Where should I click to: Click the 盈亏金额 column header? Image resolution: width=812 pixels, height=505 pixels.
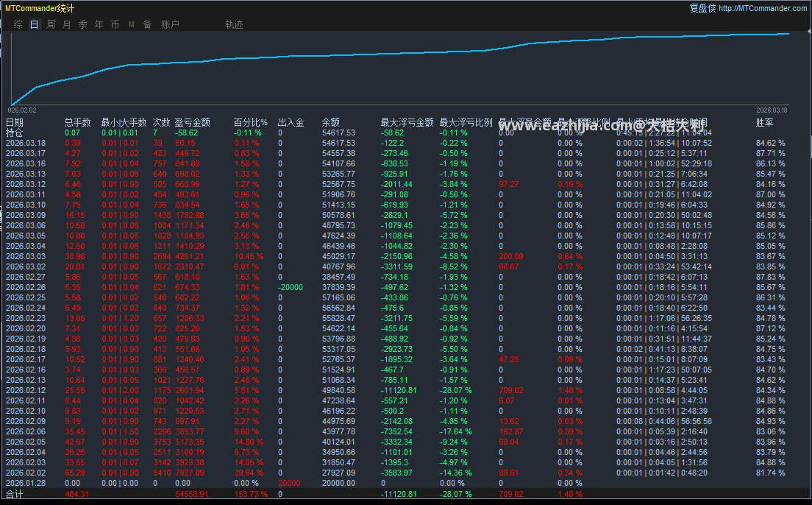click(x=192, y=122)
